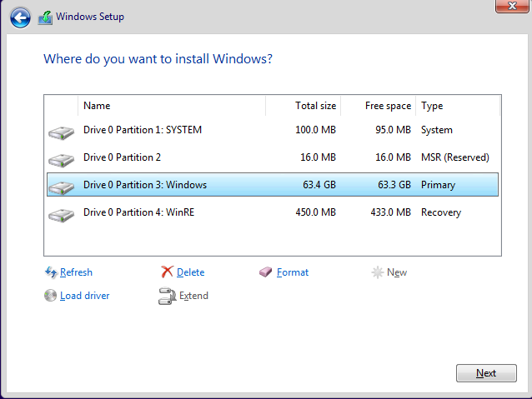Click the red Delete X icon
This screenshot has height=399, width=532.
(168, 272)
